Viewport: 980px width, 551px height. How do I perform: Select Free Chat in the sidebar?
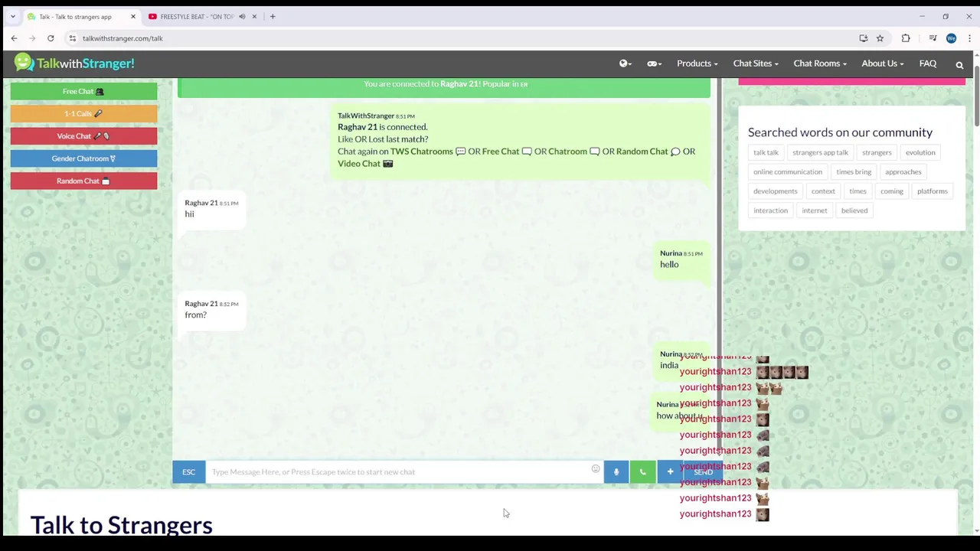pyautogui.click(x=83, y=91)
